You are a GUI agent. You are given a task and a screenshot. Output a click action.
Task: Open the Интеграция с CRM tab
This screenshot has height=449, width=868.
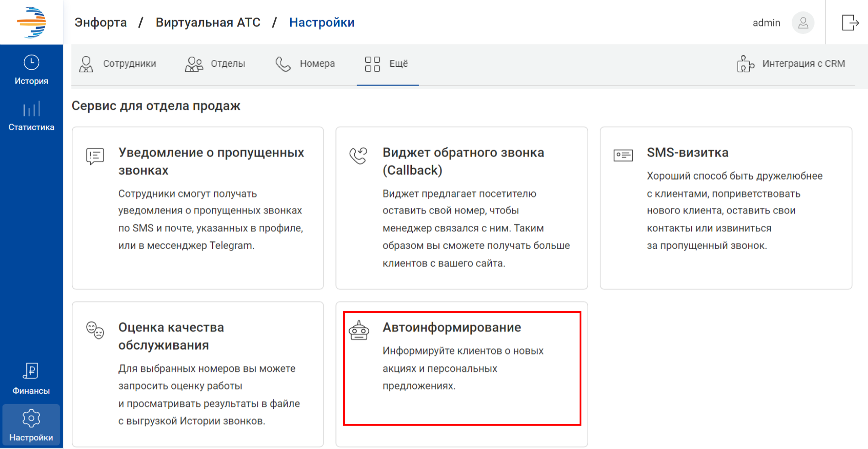(x=791, y=64)
